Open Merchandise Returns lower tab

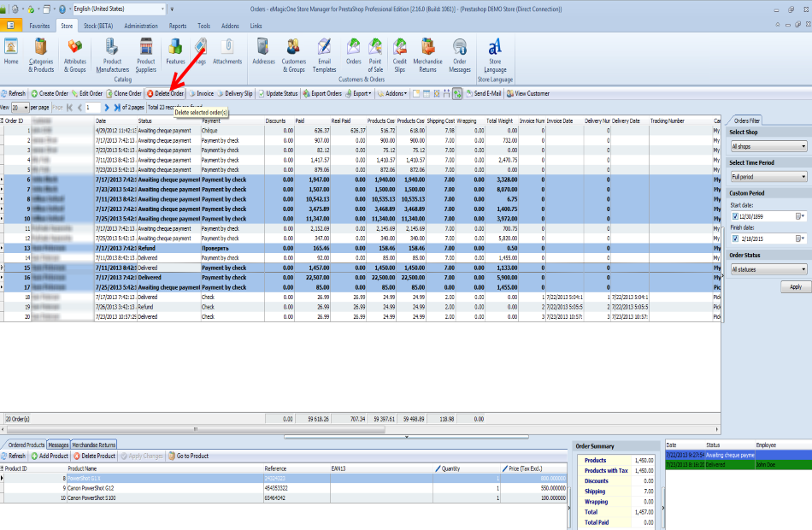[x=94, y=445]
